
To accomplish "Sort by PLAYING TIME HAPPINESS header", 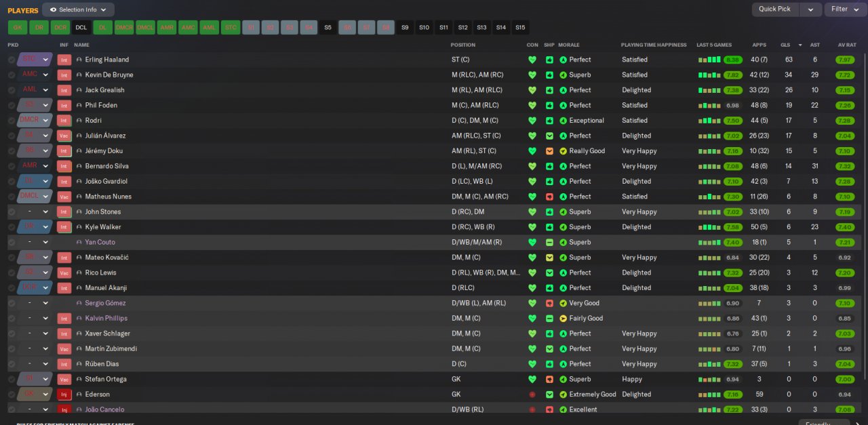I will pos(654,45).
